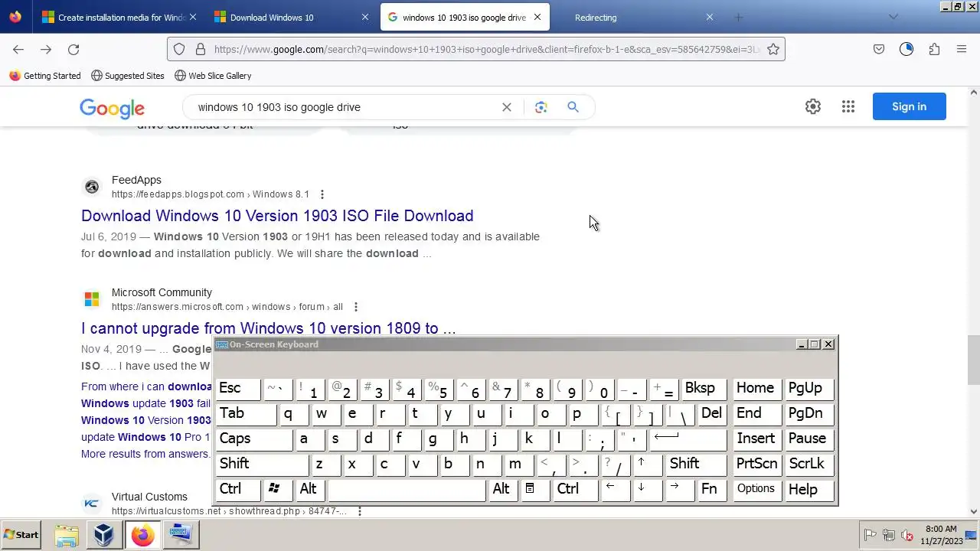Open the tracking protection shield icon

[179, 49]
